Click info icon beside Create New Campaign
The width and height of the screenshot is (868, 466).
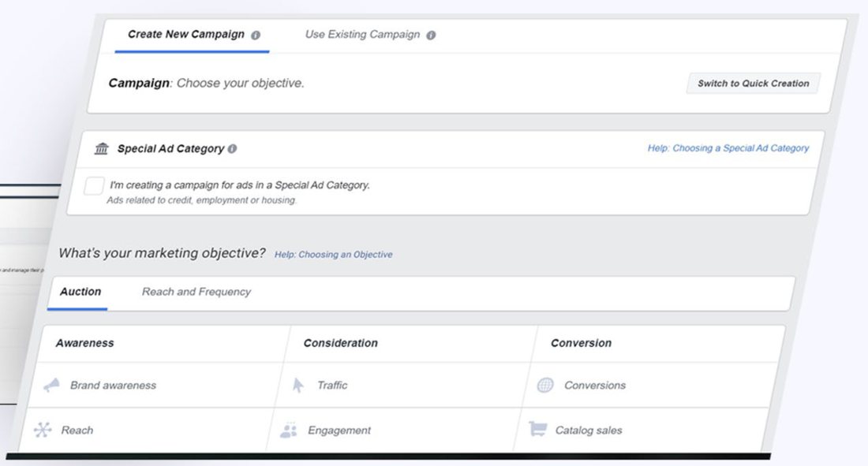pyautogui.click(x=255, y=35)
